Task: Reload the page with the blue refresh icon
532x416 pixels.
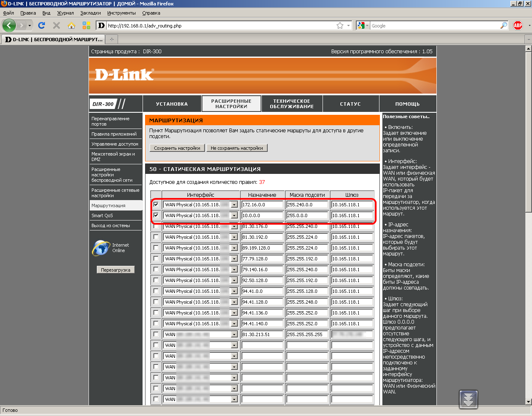Action: [42, 25]
